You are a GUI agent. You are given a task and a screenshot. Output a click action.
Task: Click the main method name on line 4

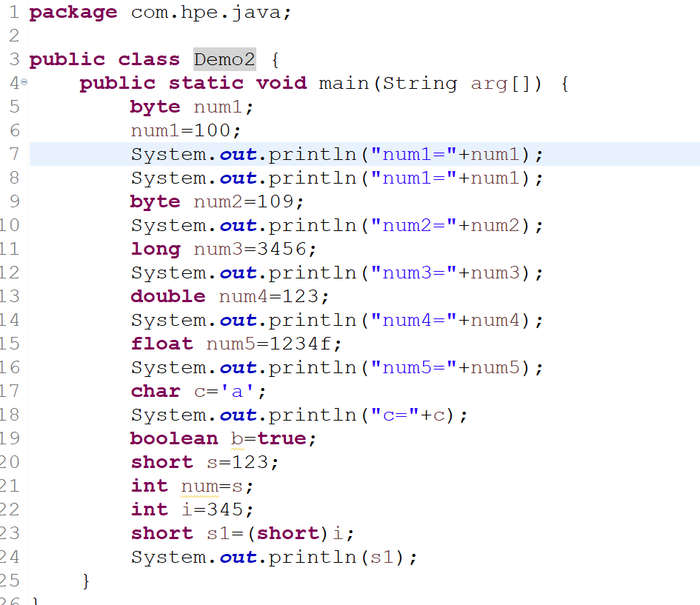coord(344,84)
